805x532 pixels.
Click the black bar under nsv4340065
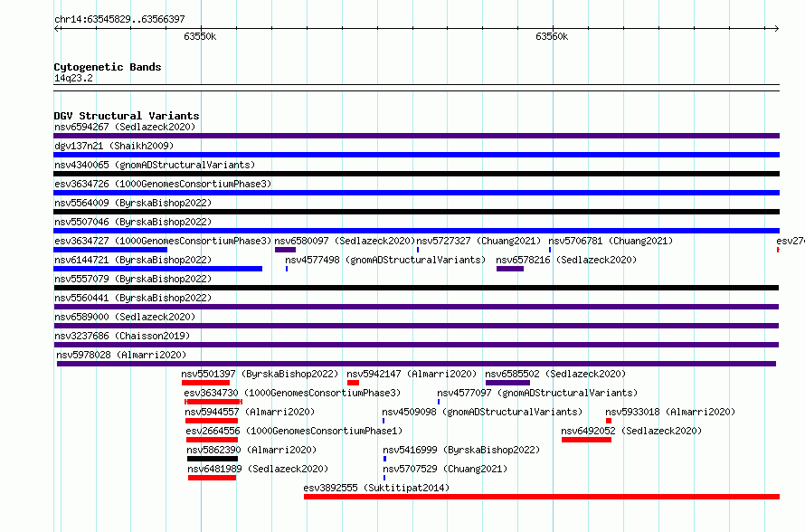coord(416,174)
